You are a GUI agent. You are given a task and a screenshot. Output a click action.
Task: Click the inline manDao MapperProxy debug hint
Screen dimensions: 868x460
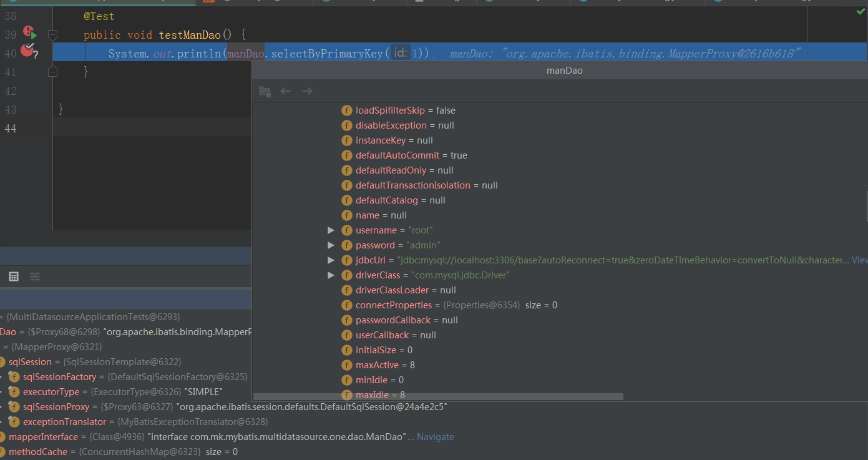625,54
